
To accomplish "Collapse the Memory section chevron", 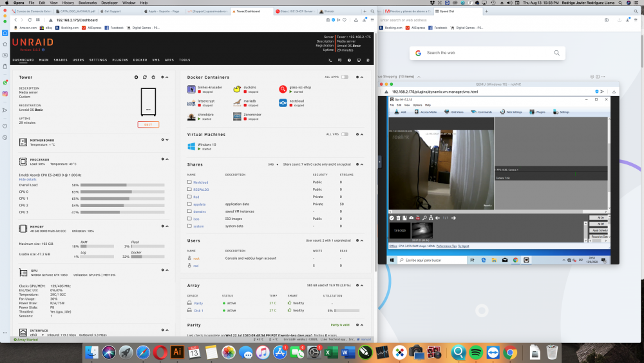I will coord(167,226).
